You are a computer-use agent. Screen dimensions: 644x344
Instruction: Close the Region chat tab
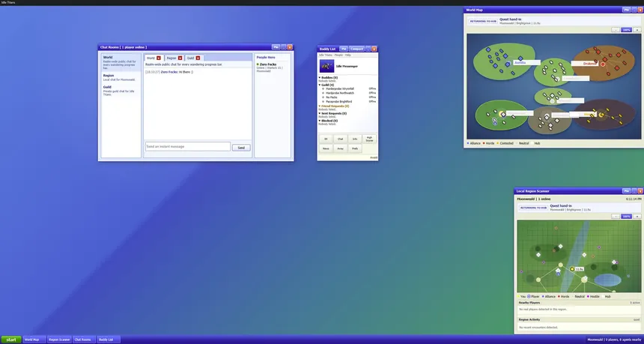tap(180, 58)
